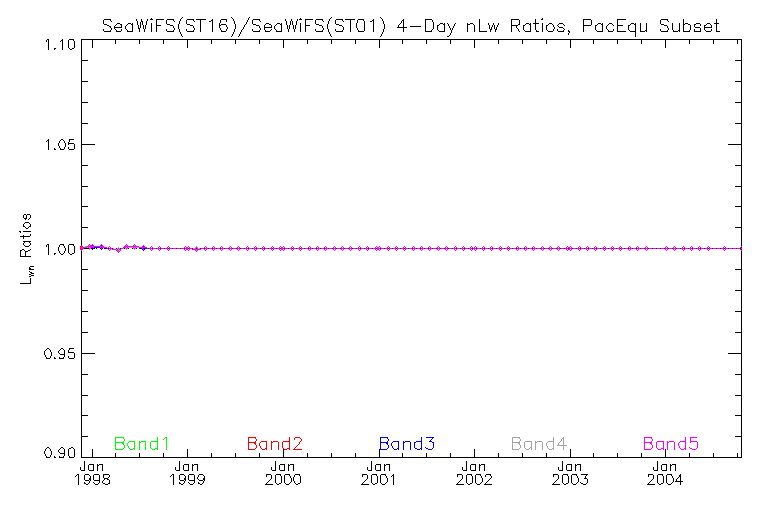
Task: Click the Jan 2001 x-axis label
Action: tap(379, 473)
